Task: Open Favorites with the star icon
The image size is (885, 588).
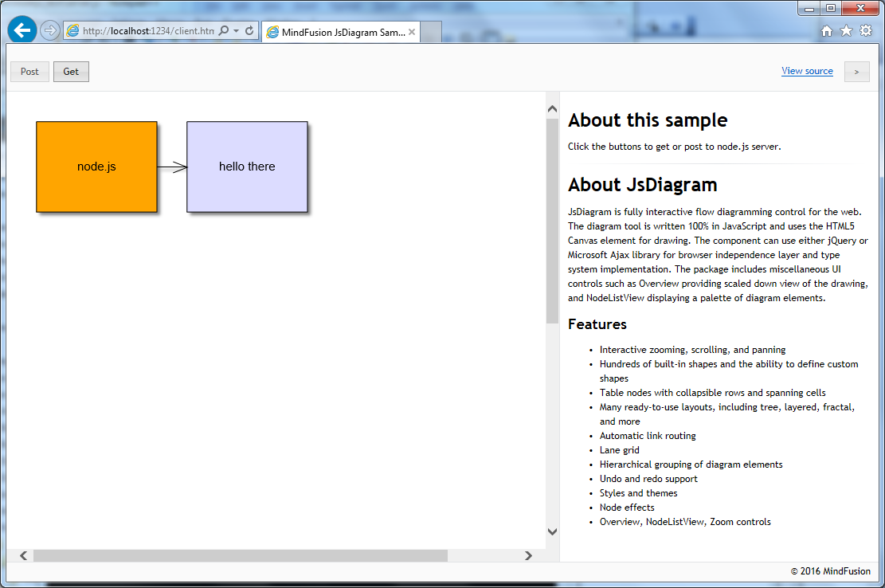Action: 847,29
